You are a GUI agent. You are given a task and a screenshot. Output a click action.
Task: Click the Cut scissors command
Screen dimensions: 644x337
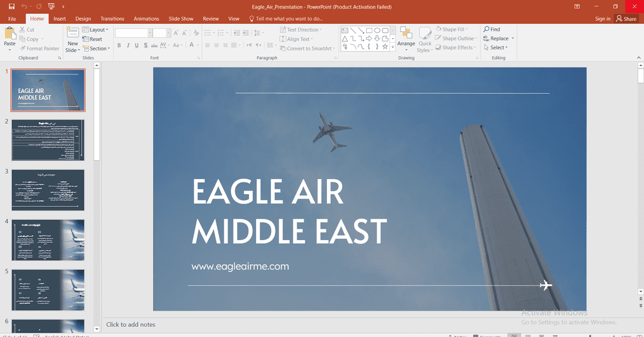[x=27, y=30]
